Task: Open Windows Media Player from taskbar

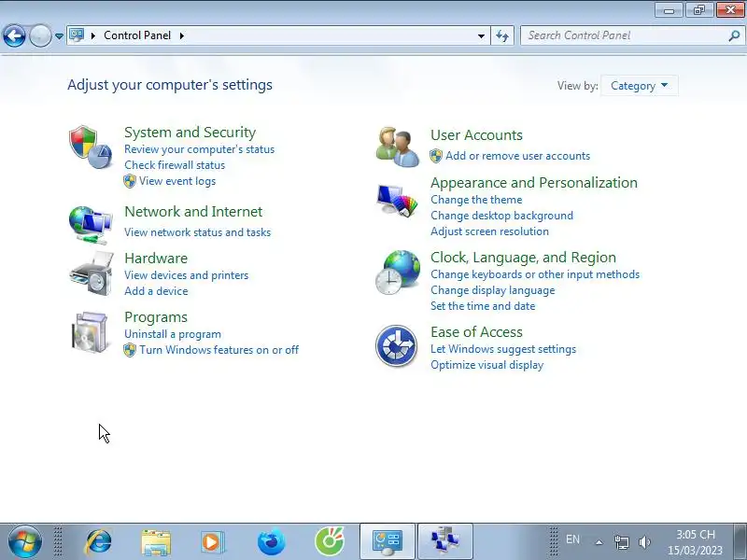Action: [213, 542]
